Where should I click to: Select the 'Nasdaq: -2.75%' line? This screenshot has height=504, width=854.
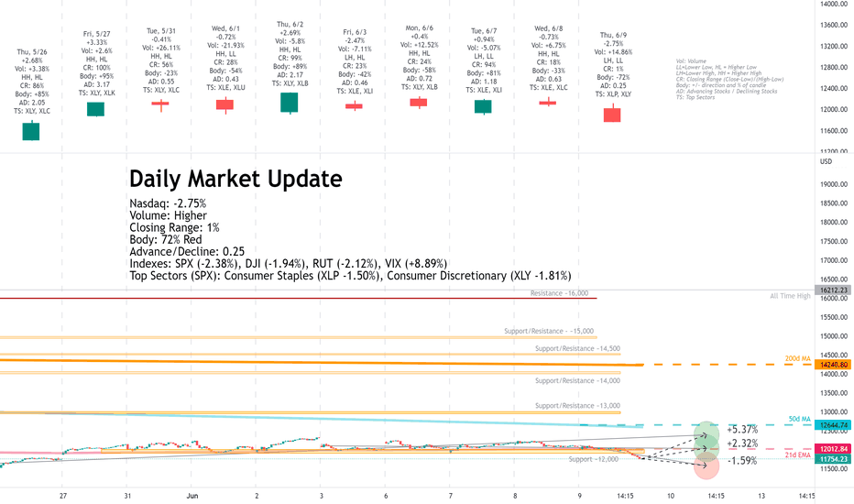[x=168, y=203]
